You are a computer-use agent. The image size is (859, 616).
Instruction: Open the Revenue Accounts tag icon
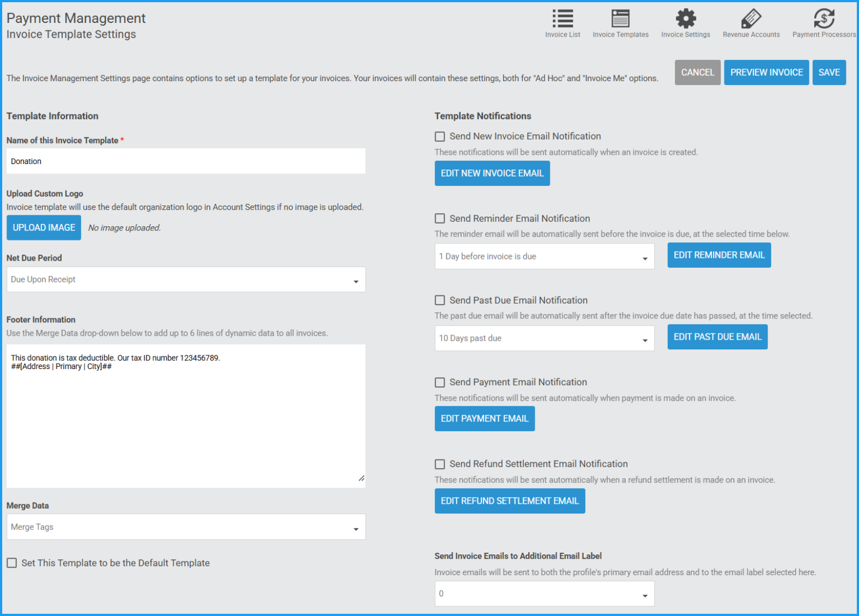click(x=751, y=19)
